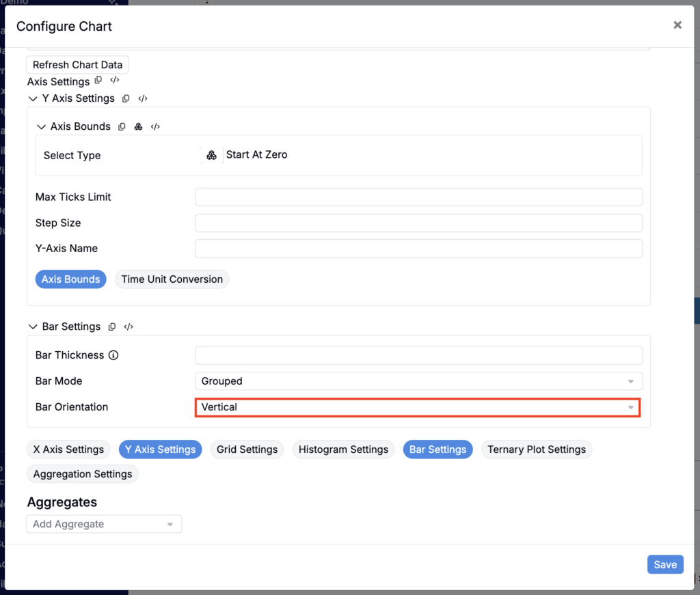Open code icon next to Y Axis Settings
Viewport: 700px width, 595px height.
(x=143, y=98)
